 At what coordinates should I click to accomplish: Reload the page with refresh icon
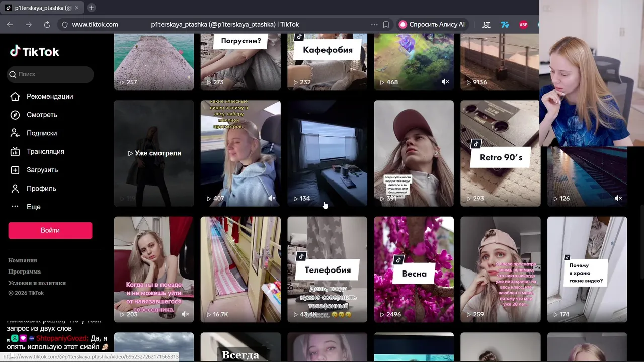tap(47, 24)
